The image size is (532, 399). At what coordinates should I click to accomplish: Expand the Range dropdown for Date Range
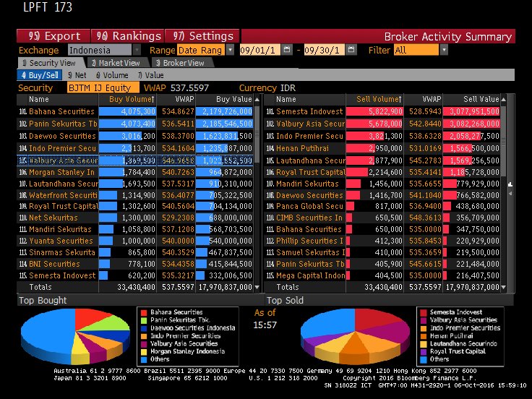tap(230, 50)
